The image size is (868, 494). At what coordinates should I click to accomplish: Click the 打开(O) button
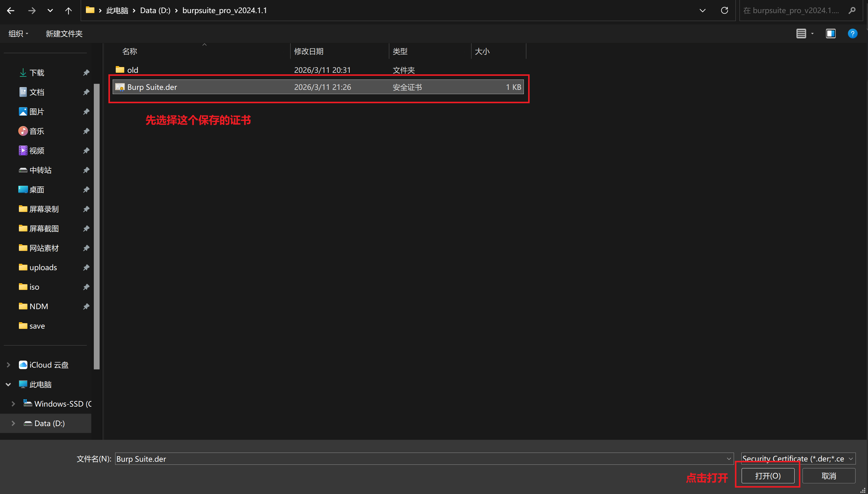click(767, 476)
